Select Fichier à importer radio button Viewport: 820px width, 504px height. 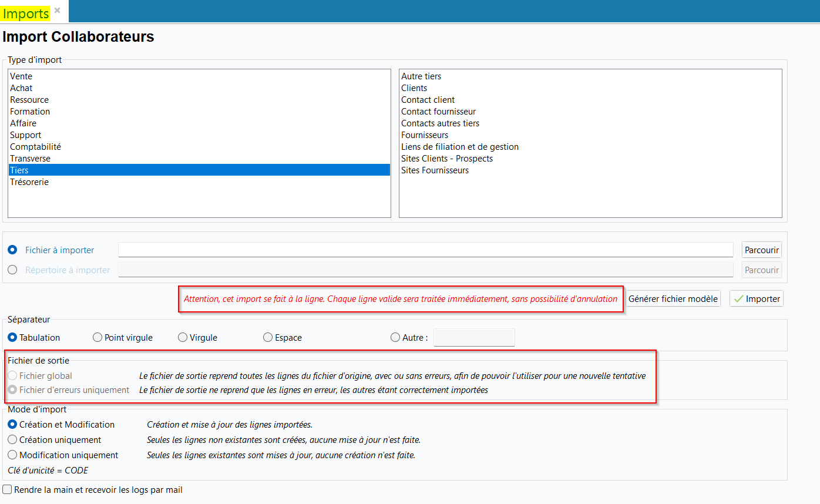12,250
